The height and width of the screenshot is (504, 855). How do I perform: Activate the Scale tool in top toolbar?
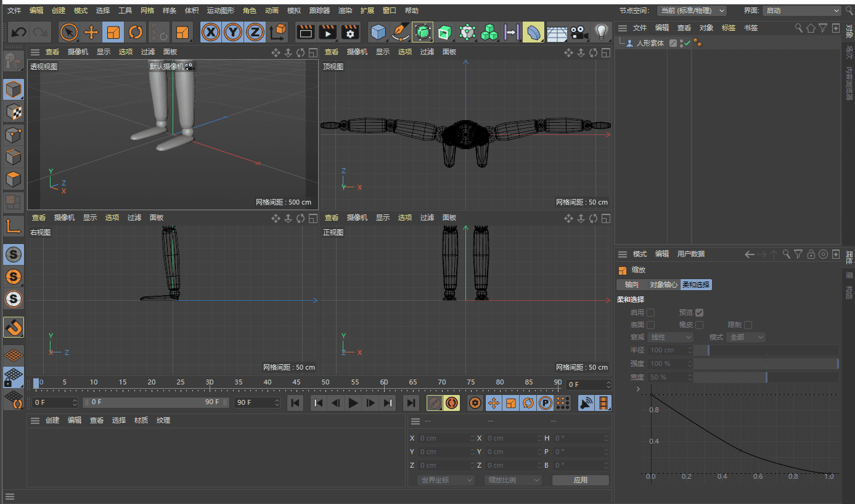pyautogui.click(x=113, y=32)
